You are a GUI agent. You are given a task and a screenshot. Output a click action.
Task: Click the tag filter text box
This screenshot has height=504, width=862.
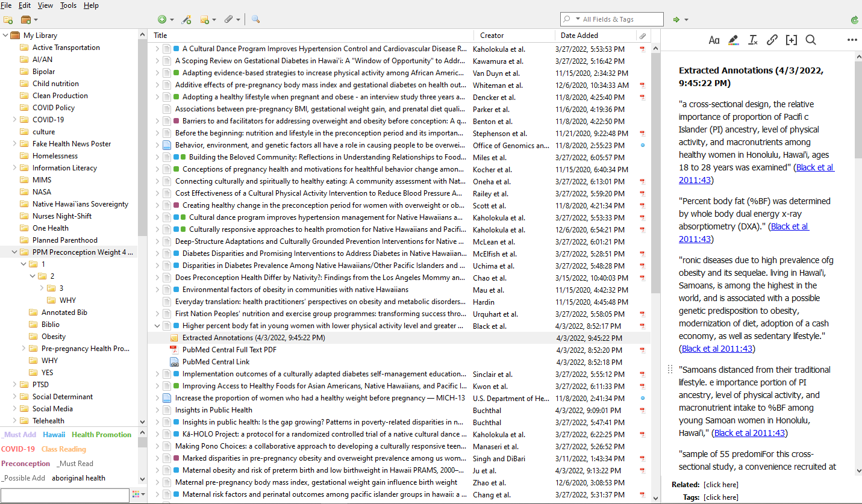tap(65, 494)
